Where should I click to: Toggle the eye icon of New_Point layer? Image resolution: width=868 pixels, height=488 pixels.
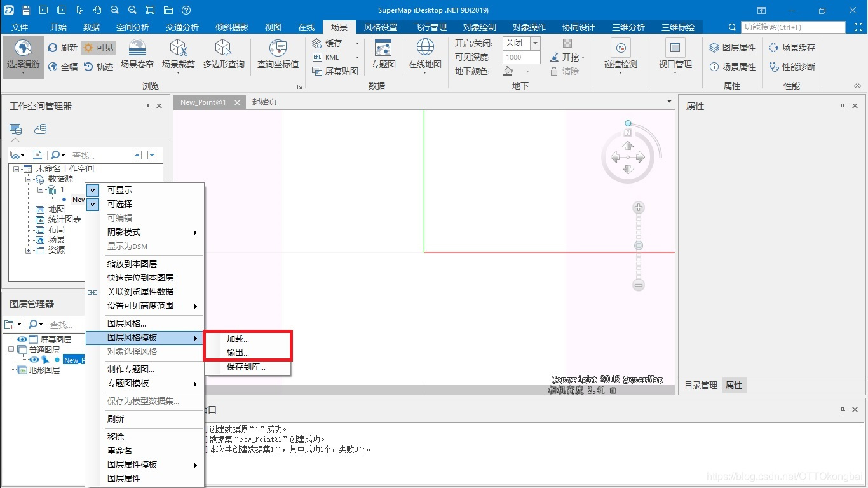pos(35,360)
